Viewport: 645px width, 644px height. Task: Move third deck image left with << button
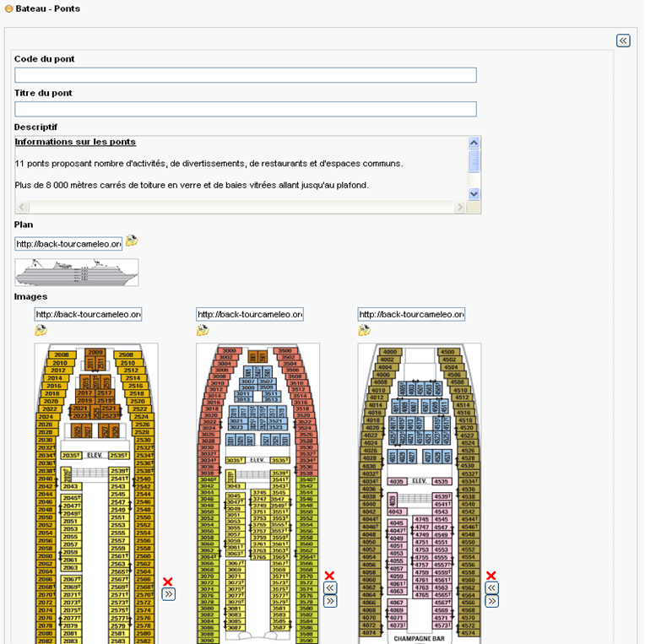pos(491,587)
